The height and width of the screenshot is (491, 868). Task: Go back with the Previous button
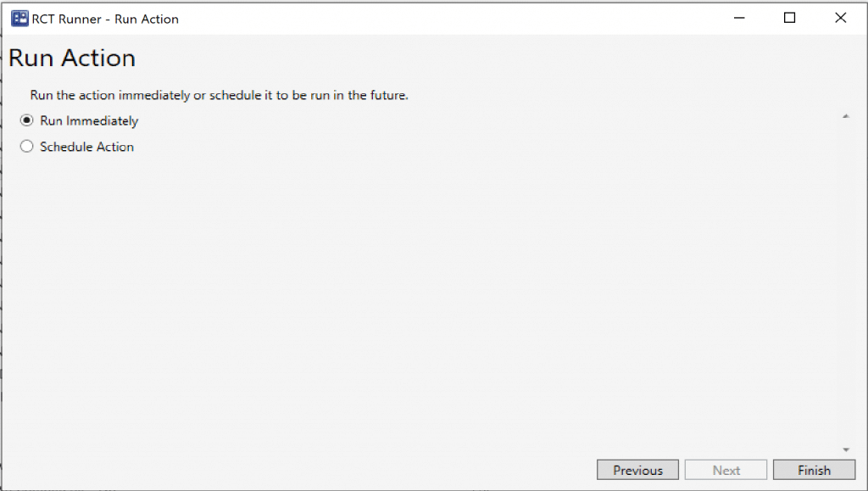(637, 470)
